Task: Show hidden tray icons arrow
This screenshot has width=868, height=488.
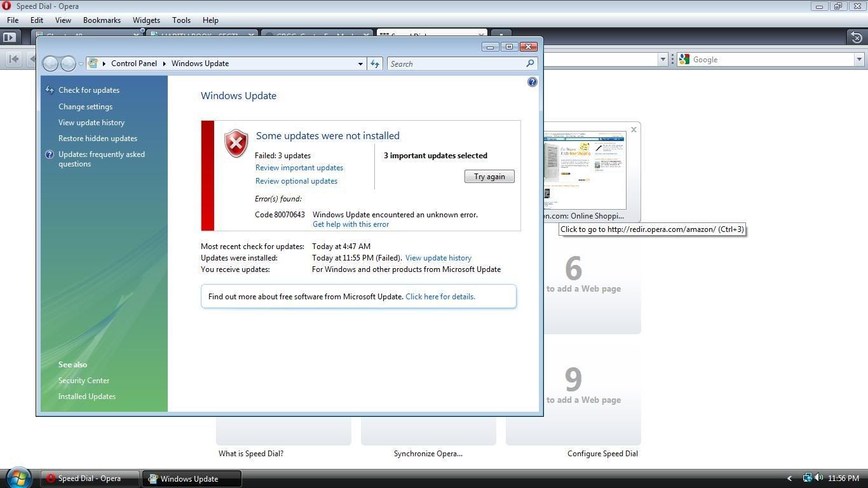Action: (x=790, y=478)
